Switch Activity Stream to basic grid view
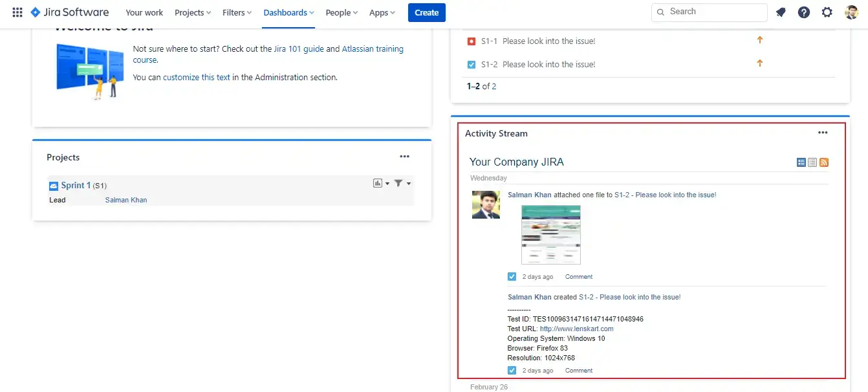 (x=801, y=162)
